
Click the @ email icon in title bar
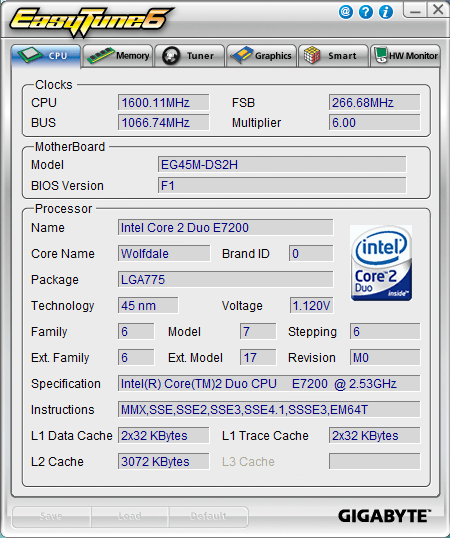[346, 12]
